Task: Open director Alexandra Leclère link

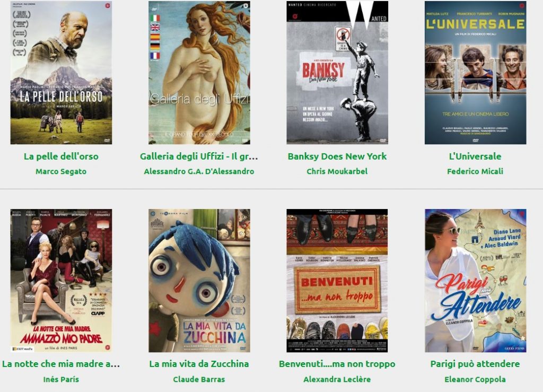Action: point(337,379)
